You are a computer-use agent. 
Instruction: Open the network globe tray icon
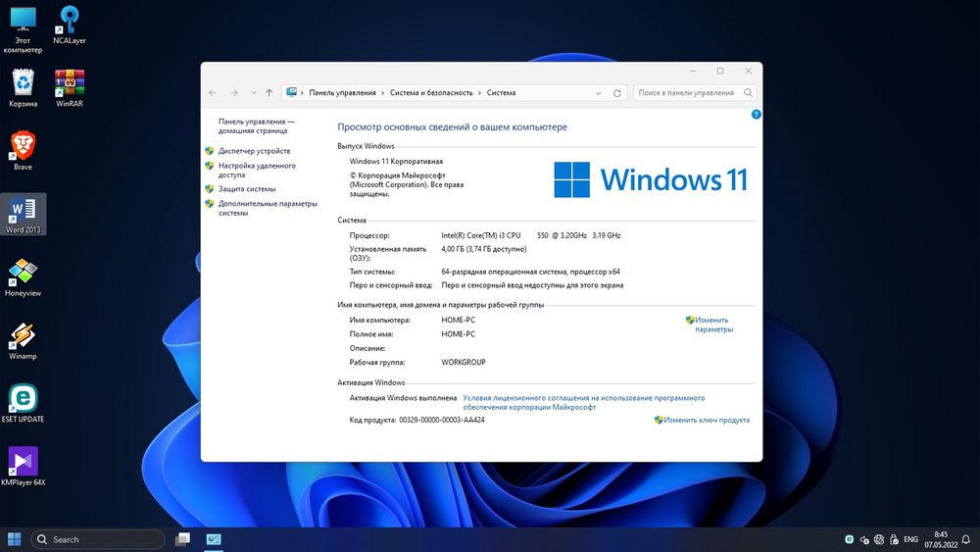[x=879, y=539]
